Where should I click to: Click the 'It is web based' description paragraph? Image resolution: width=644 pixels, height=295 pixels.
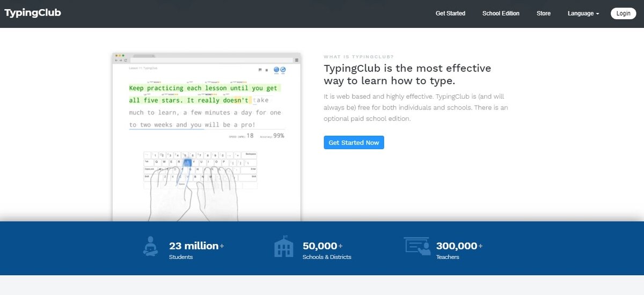coord(416,107)
